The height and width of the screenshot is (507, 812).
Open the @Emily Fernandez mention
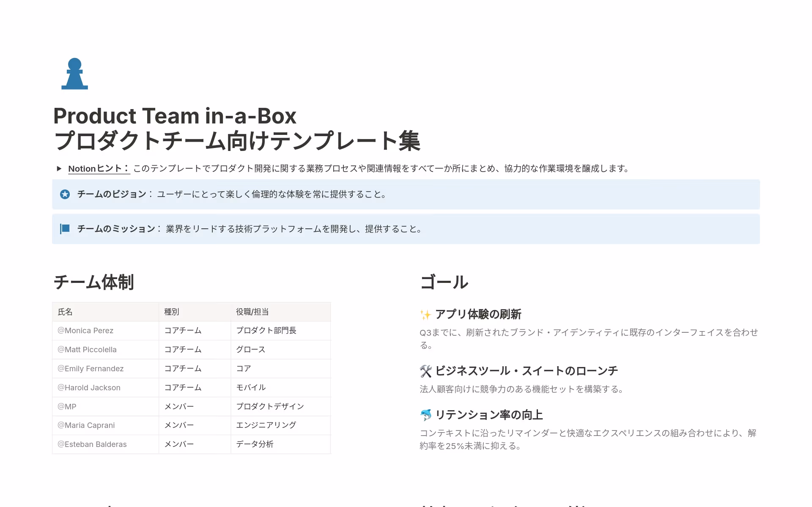(90, 368)
